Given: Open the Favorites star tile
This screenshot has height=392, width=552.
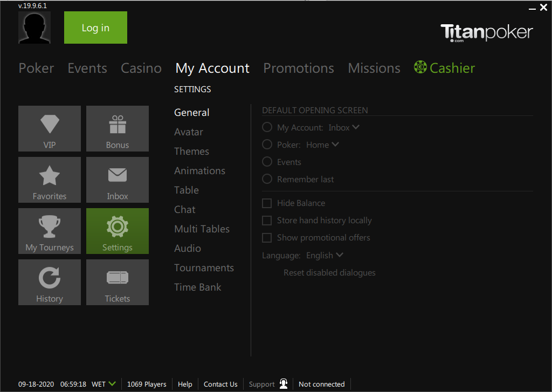Looking at the screenshot, I should [x=50, y=180].
